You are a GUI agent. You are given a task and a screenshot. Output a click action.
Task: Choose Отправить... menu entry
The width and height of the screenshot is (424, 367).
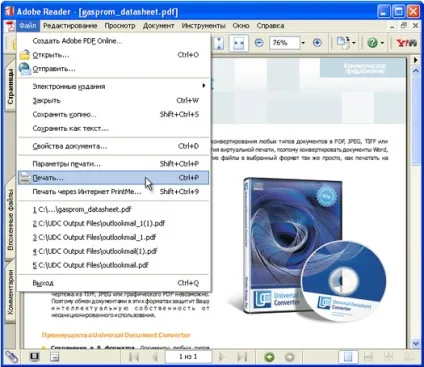pyautogui.click(x=113, y=69)
